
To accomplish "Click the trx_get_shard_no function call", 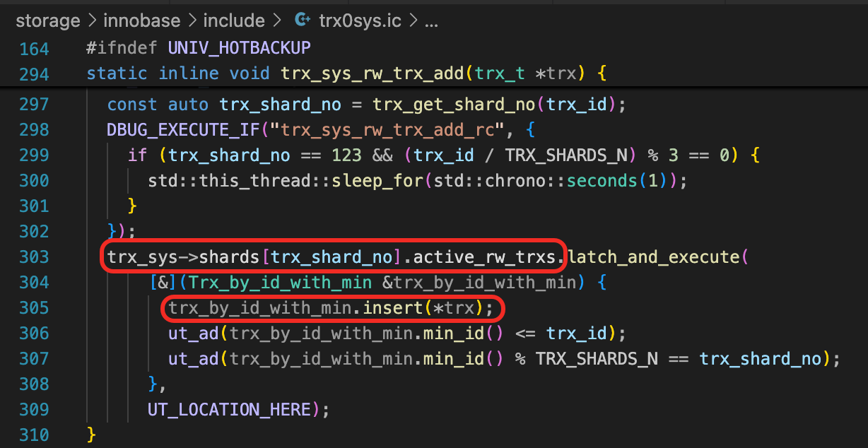I will [454, 105].
